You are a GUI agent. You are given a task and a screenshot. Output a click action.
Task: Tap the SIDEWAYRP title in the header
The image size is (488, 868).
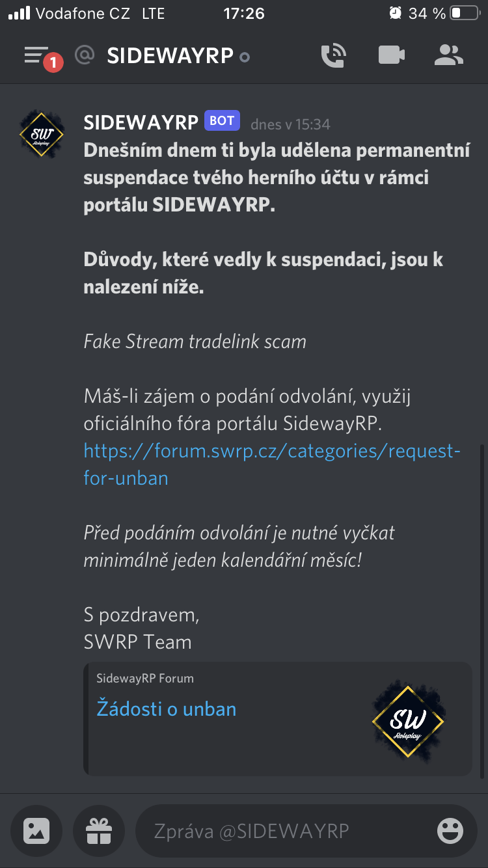coord(170,56)
